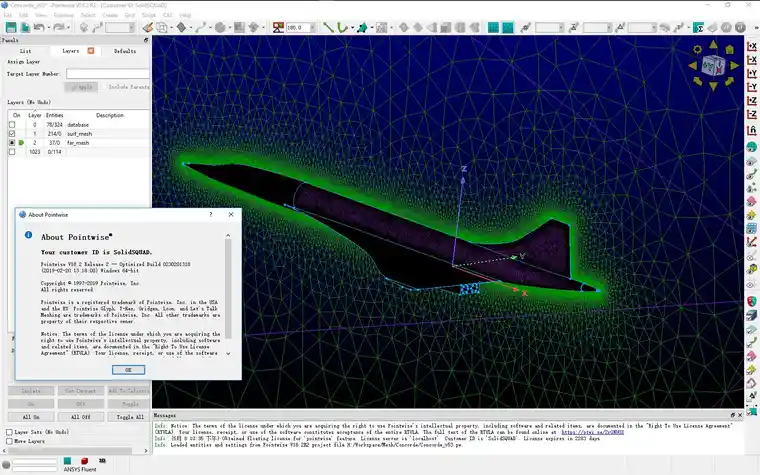760x475 pixels.
Task: Set view to -Z axis icon
Action: (752, 114)
